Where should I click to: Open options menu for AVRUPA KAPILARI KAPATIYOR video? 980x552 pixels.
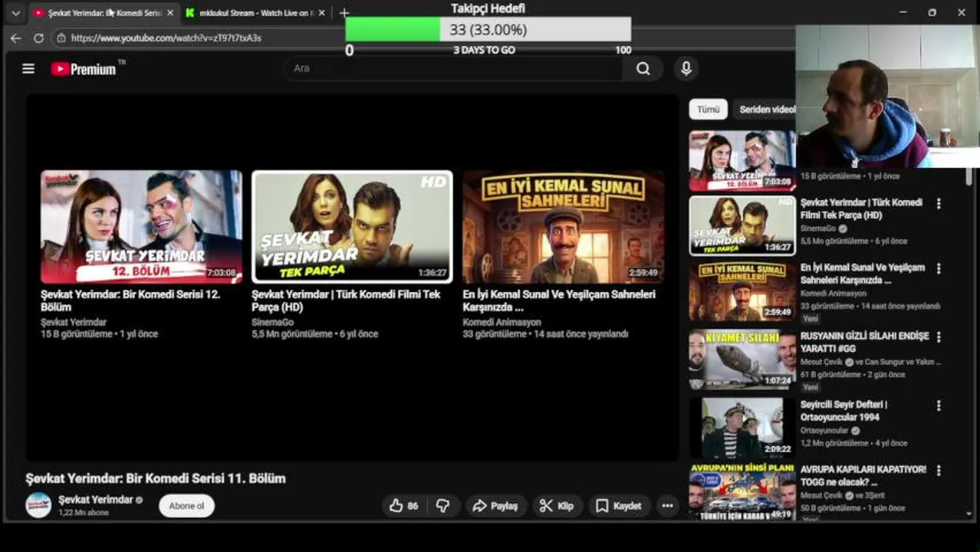pos(939,471)
